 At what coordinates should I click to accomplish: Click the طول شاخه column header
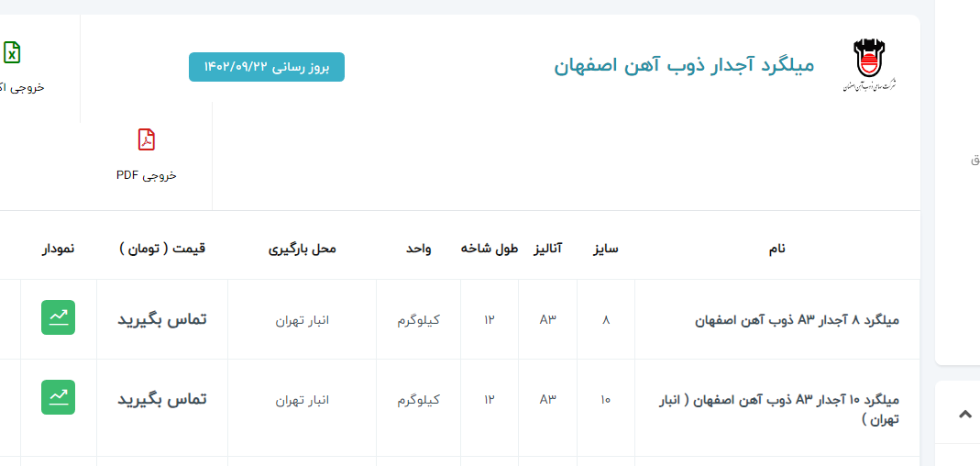coord(490,249)
